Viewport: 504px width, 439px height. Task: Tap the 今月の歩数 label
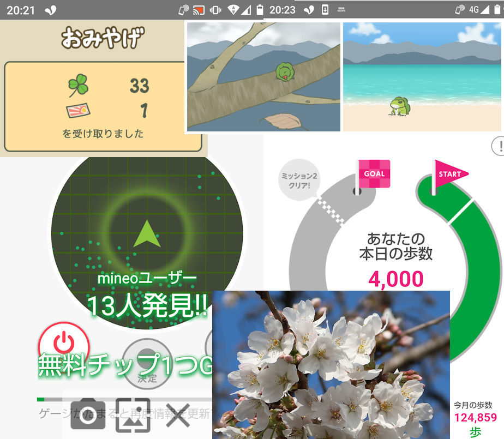pyautogui.click(x=473, y=405)
